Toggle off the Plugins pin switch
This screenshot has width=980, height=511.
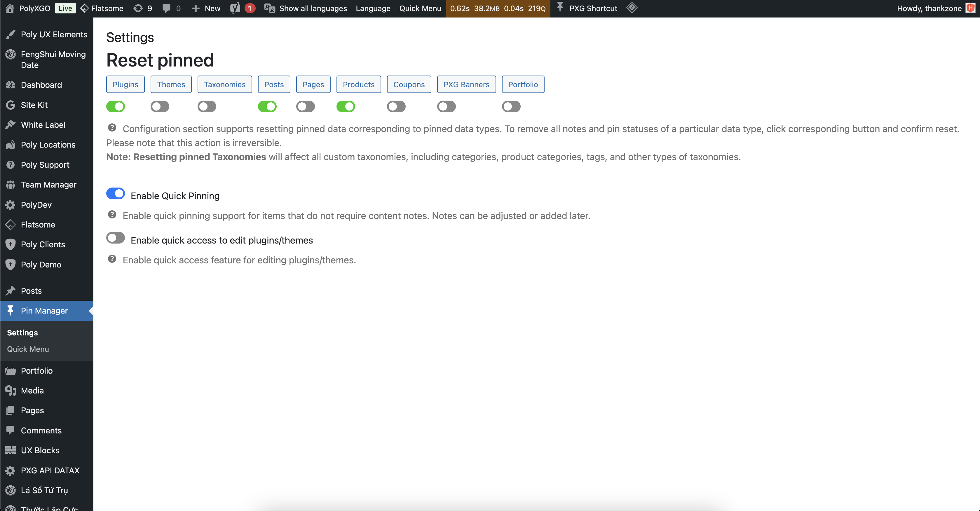click(x=116, y=106)
